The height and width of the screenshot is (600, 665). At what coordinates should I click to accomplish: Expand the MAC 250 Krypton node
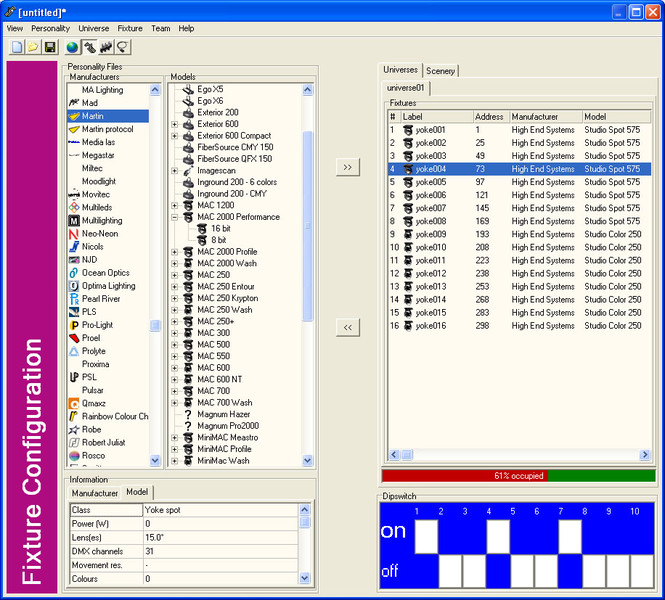174,298
